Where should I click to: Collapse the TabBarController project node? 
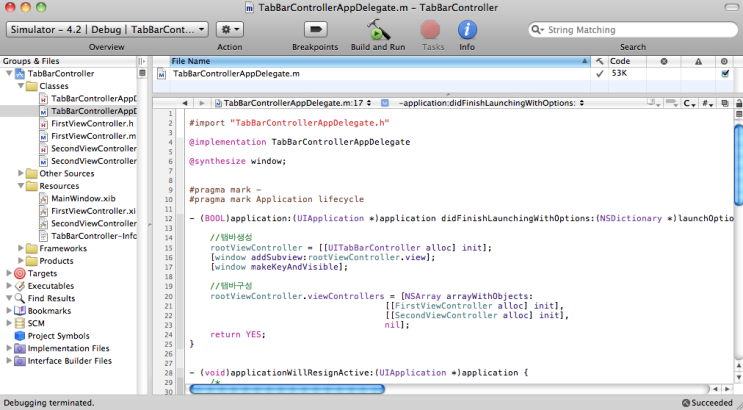coord(9,73)
